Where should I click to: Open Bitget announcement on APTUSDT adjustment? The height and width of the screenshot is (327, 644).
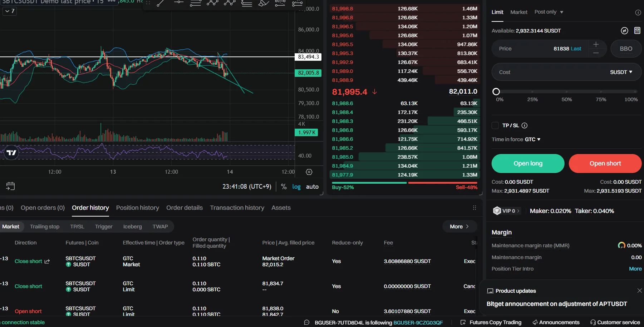point(557,304)
